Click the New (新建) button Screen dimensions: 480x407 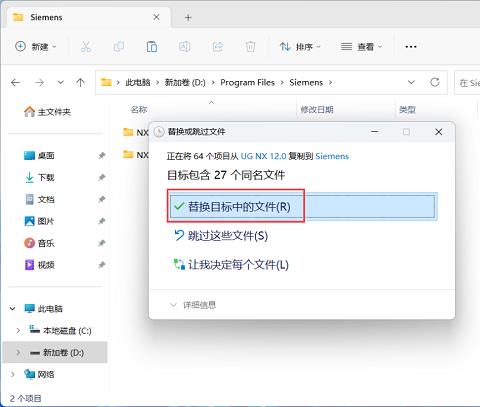(36, 47)
